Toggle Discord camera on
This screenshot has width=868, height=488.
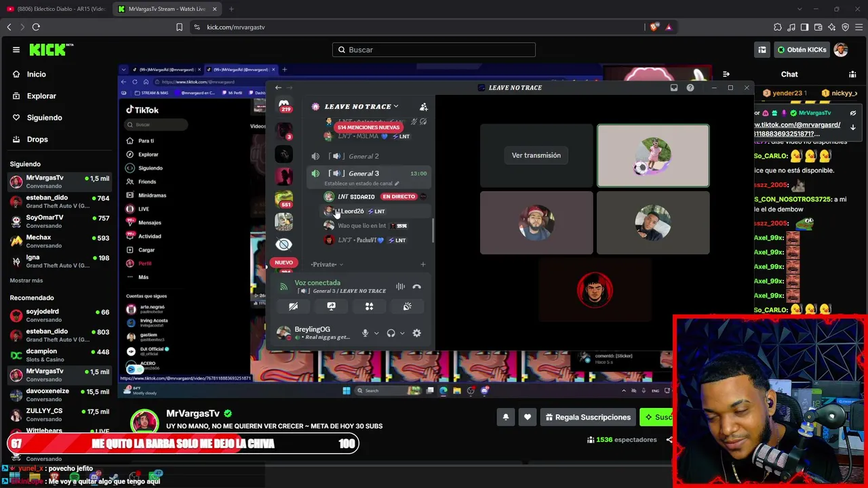[x=294, y=306]
